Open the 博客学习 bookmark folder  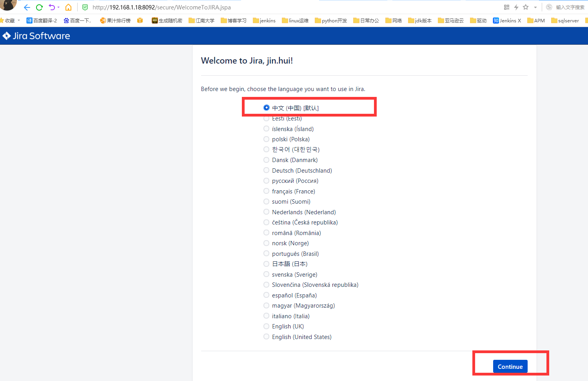pyautogui.click(x=234, y=20)
